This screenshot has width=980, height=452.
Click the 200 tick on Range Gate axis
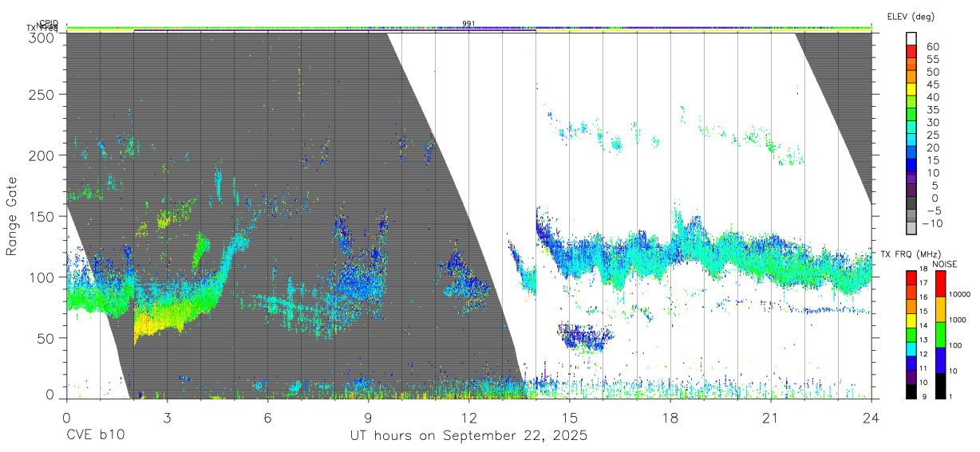[42, 155]
